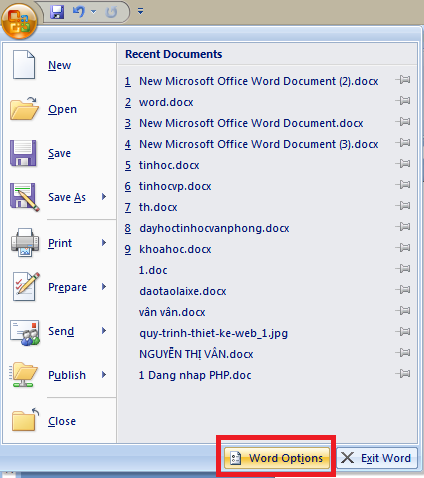The width and height of the screenshot is (424, 478).
Task: Click the Exit Word button
Action: point(377,458)
